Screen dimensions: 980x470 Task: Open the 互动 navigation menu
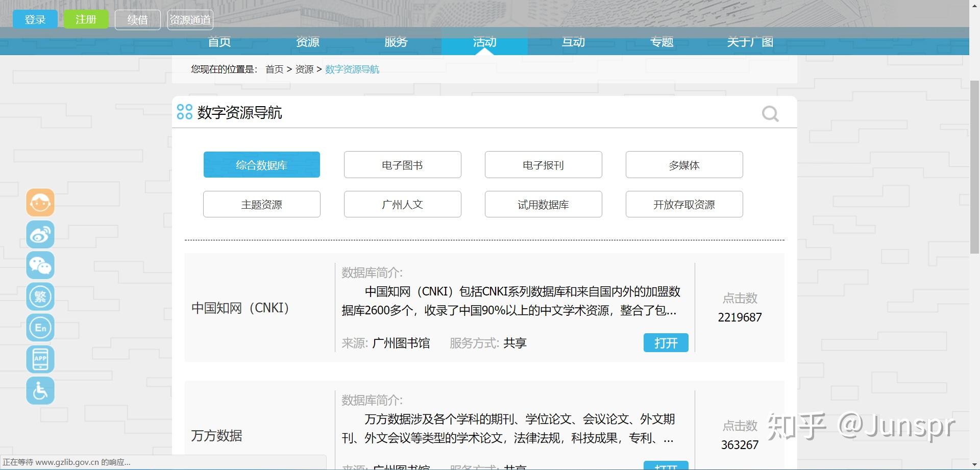pos(573,42)
